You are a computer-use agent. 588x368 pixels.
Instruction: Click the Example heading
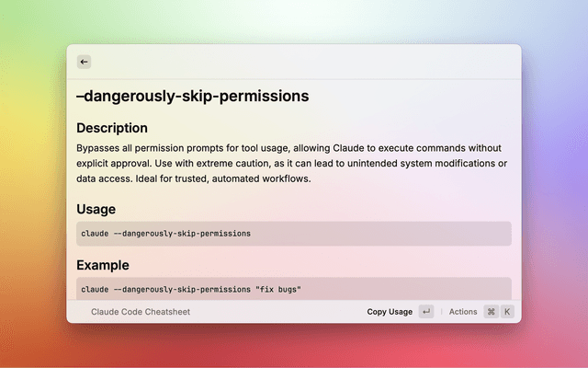click(103, 265)
